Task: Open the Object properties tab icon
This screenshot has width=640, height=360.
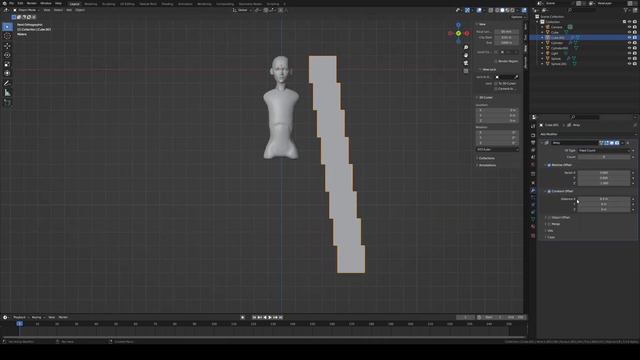Action: [533, 182]
